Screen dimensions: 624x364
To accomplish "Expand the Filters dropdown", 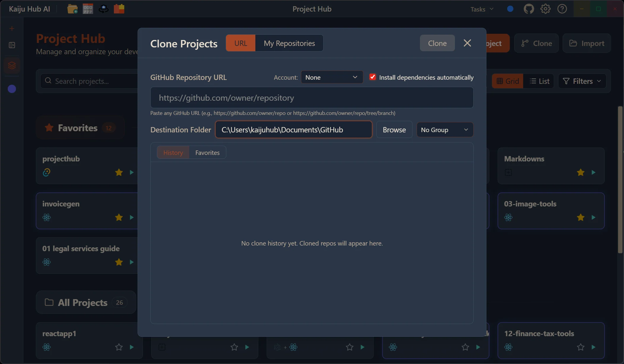I will [582, 81].
